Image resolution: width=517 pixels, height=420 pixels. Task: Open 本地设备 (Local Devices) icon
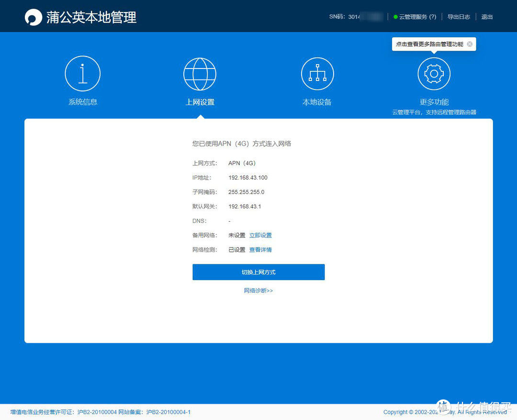(317, 73)
